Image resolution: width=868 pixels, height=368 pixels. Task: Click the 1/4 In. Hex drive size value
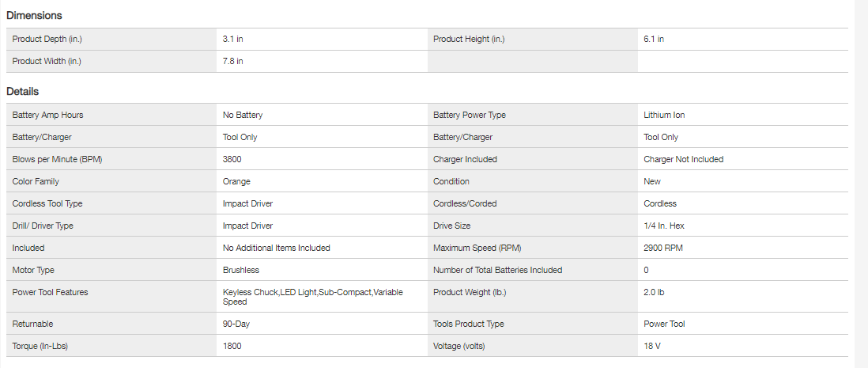pos(664,226)
